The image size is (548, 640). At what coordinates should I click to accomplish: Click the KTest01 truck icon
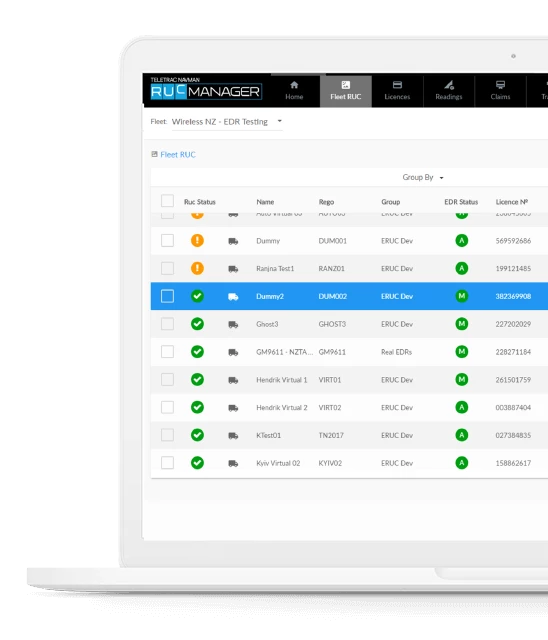click(x=233, y=436)
